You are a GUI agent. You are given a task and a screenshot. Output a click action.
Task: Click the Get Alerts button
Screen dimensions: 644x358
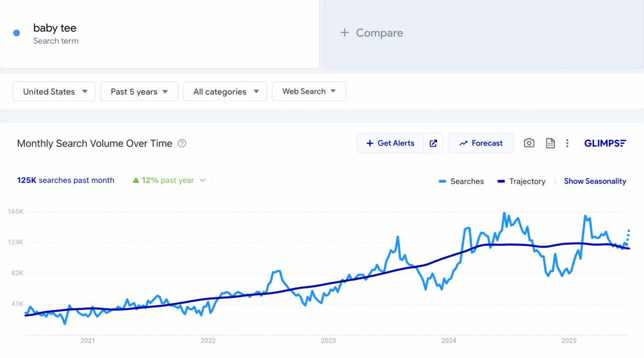coord(390,143)
